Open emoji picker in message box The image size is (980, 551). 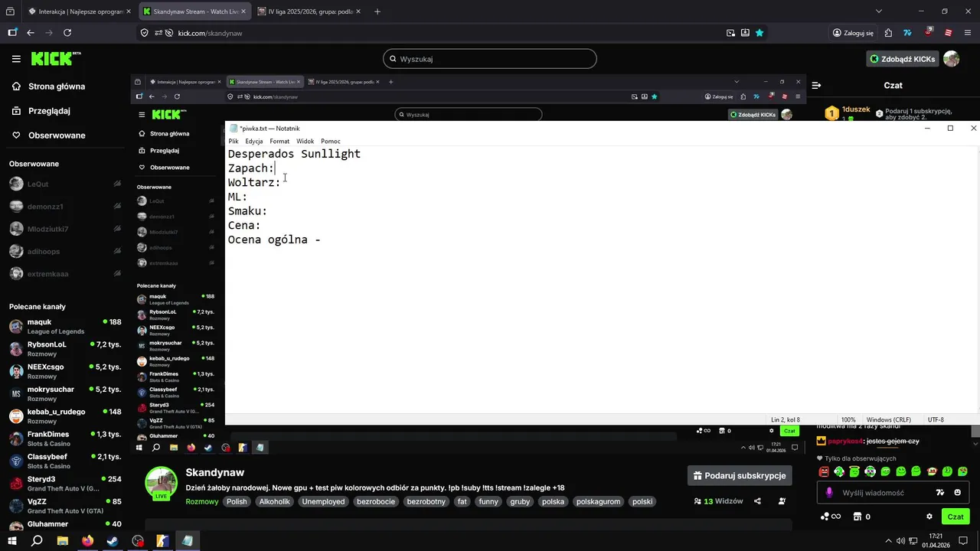coord(957,493)
